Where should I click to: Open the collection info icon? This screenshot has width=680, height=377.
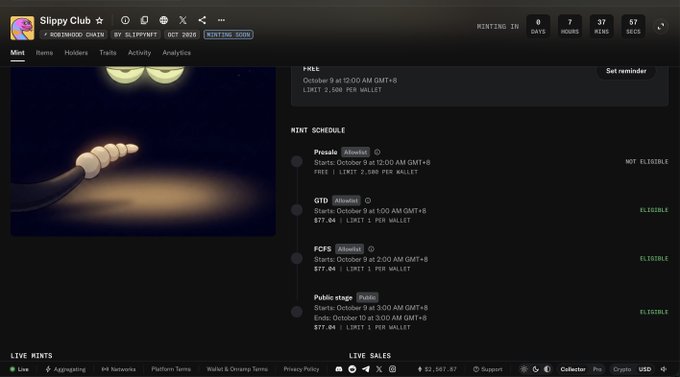125,20
